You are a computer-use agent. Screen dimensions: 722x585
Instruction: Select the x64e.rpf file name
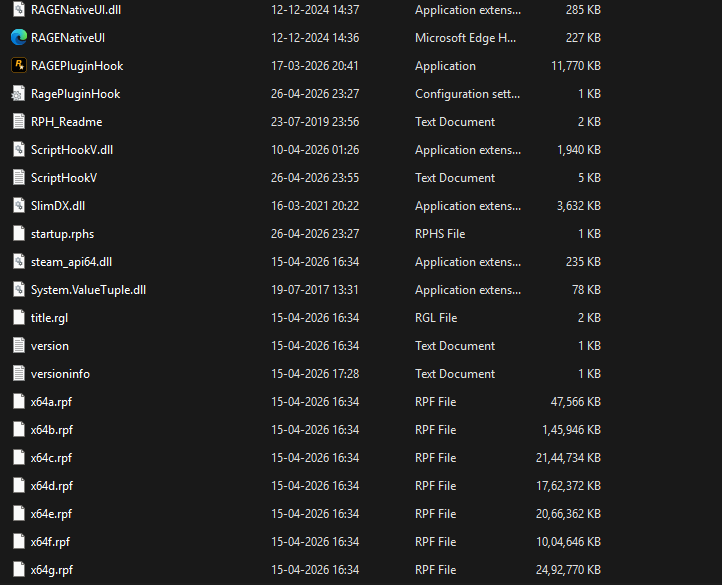click(x=51, y=514)
